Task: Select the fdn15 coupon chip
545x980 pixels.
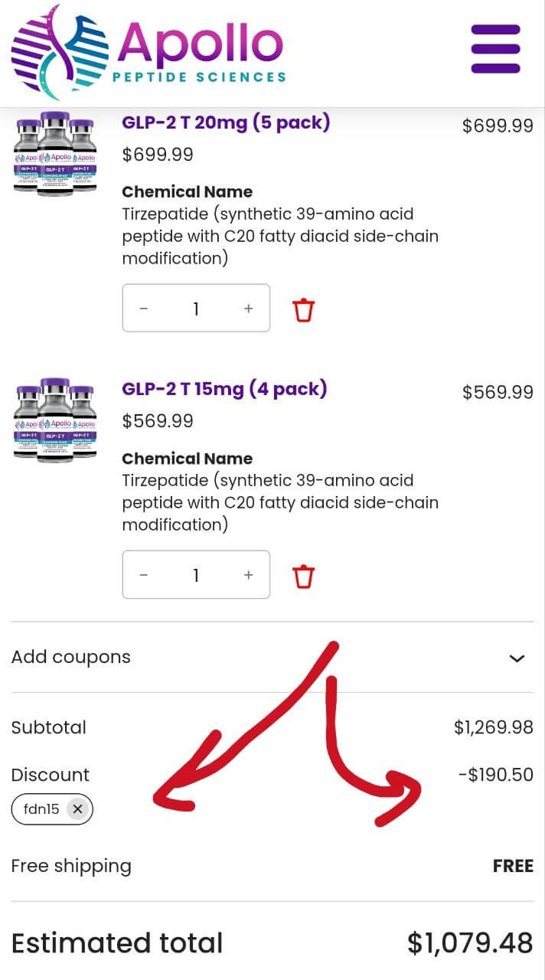Action: coord(42,808)
